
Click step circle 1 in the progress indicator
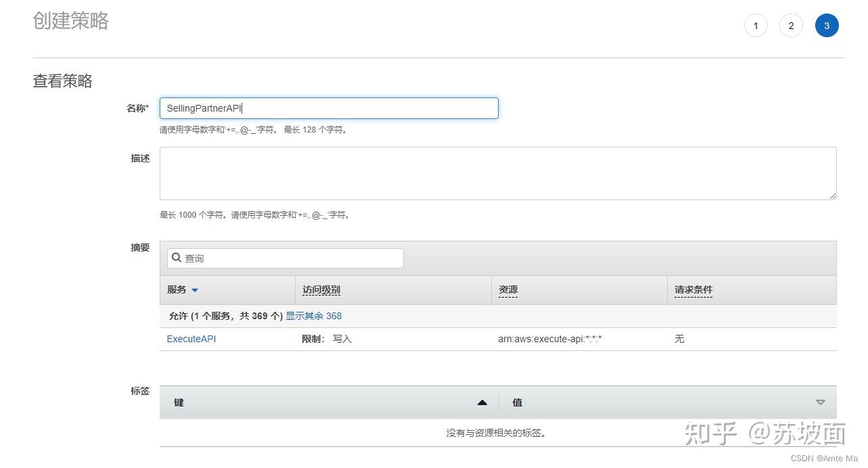pos(756,25)
